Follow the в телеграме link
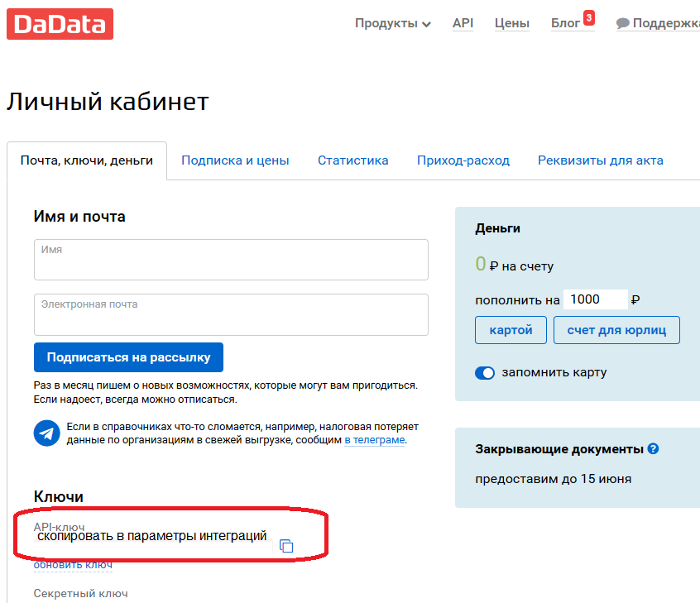This screenshot has width=700, height=603. (374, 440)
